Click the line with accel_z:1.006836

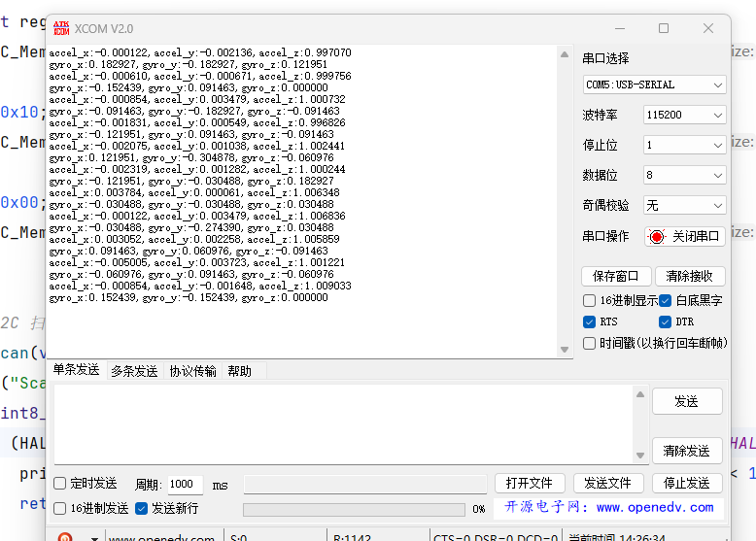(197, 216)
